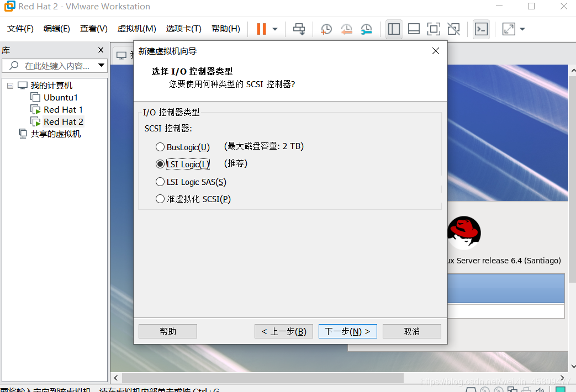Click the vertical scrollbar down arrow
576x392 pixels.
point(573,366)
